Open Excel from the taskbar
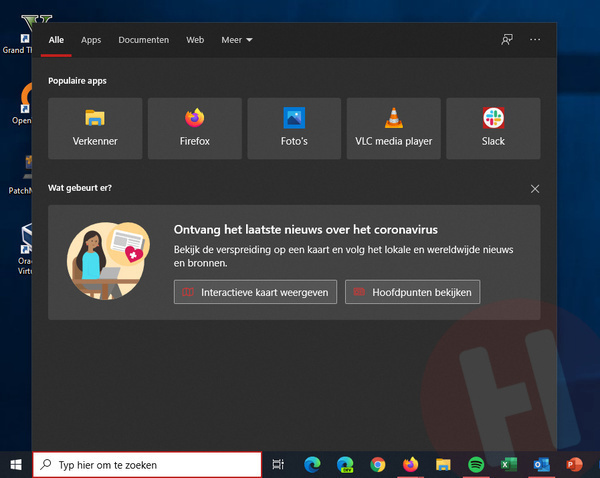Screen dimensions: 600x478 [x=509, y=465]
